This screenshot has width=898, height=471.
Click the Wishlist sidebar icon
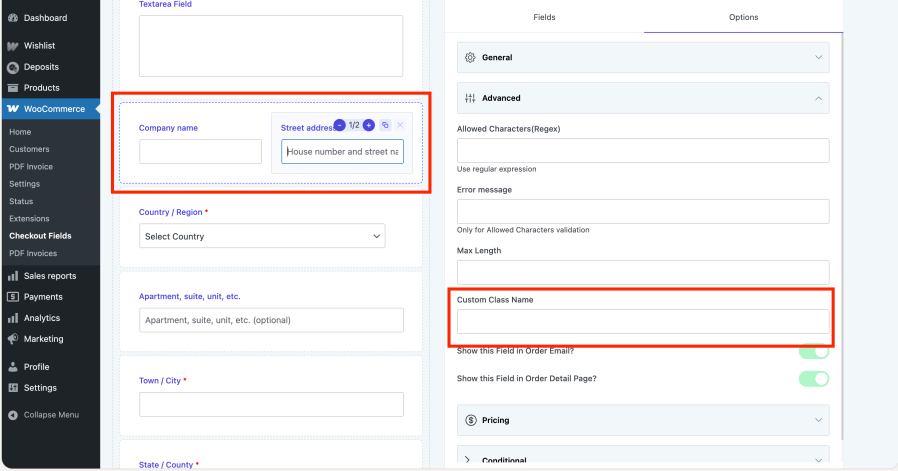[13, 46]
